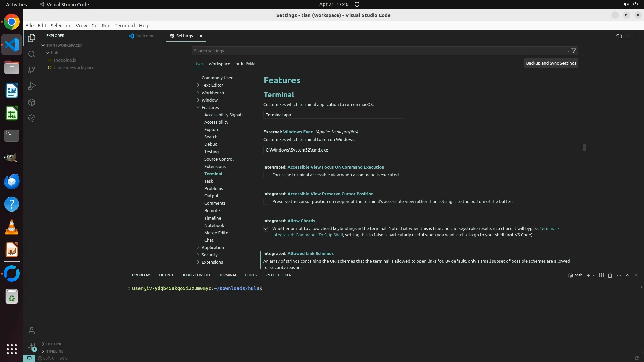Open Extensions view in activity bar

pyautogui.click(x=32, y=102)
